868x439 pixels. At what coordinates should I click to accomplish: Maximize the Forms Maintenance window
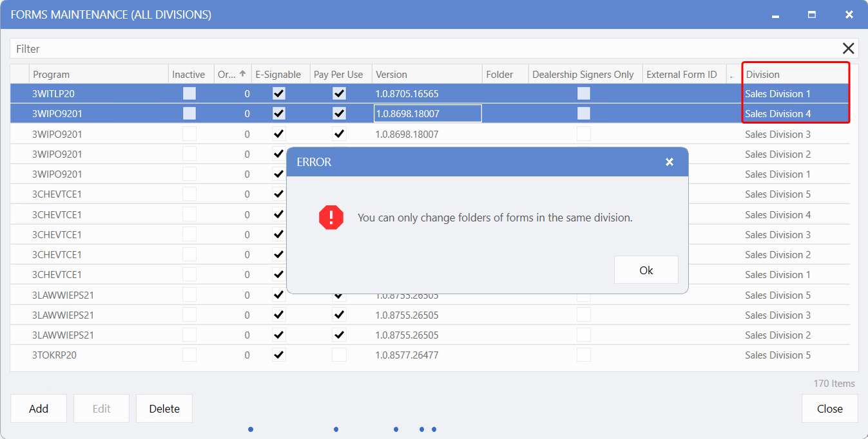tap(812, 15)
